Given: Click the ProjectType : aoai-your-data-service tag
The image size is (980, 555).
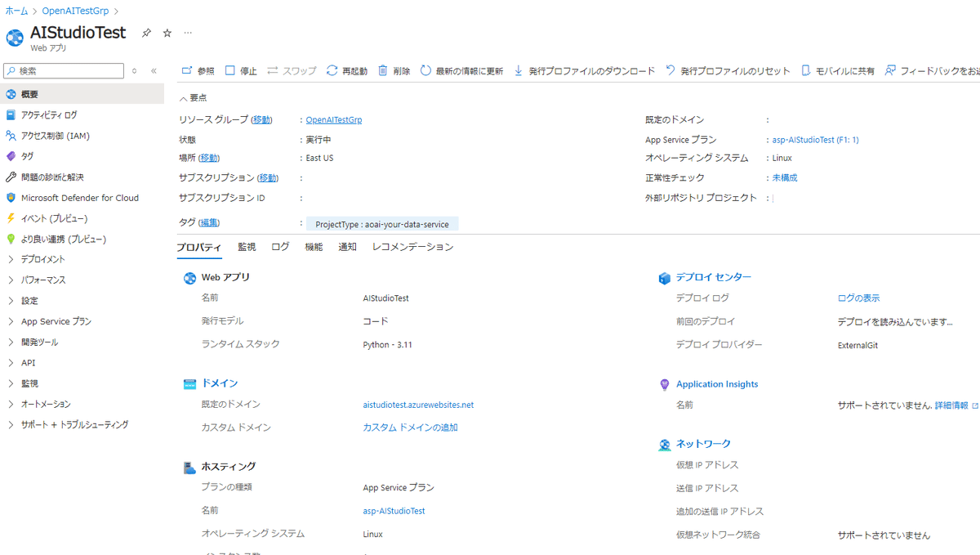Looking at the screenshot, I should coord(382,224).
